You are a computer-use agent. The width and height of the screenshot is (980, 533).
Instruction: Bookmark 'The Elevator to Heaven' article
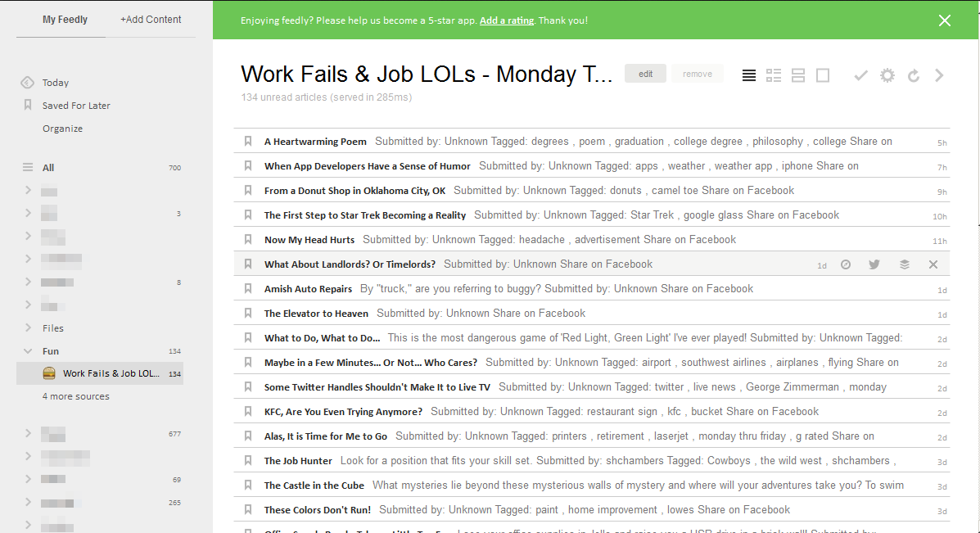pyautogui.click(x=248, y=313)
